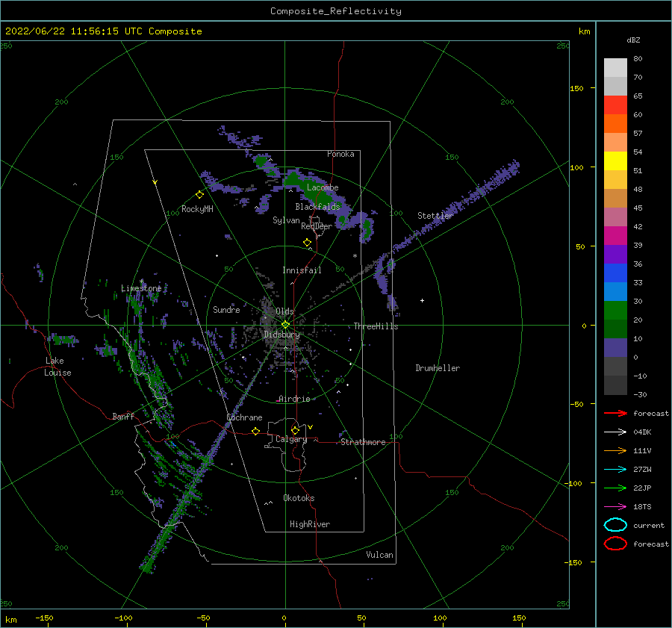Image resolution: width=672 pixels, height=628 pixels.
Task: Click yellow diamond marker below Cochrane
Action: point(255,431)
